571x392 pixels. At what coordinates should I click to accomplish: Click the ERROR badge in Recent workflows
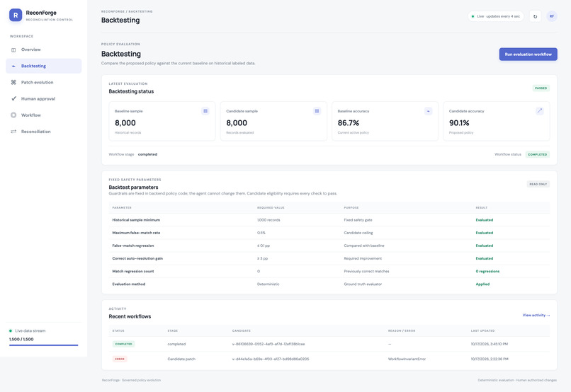120,359
